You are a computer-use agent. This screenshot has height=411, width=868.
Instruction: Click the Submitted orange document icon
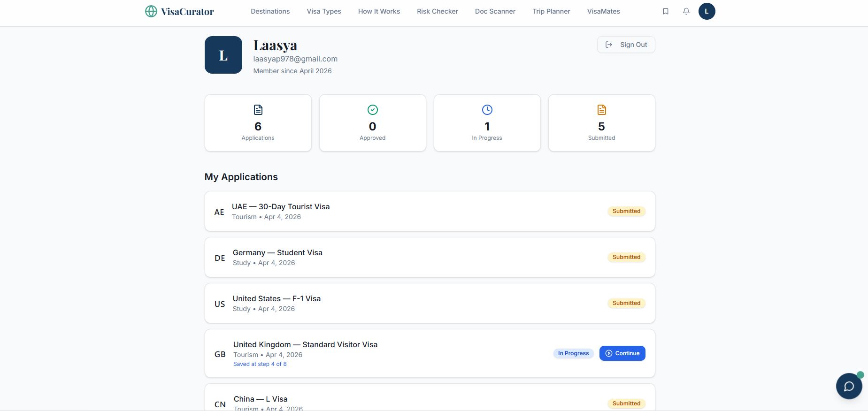coord(602,110)
